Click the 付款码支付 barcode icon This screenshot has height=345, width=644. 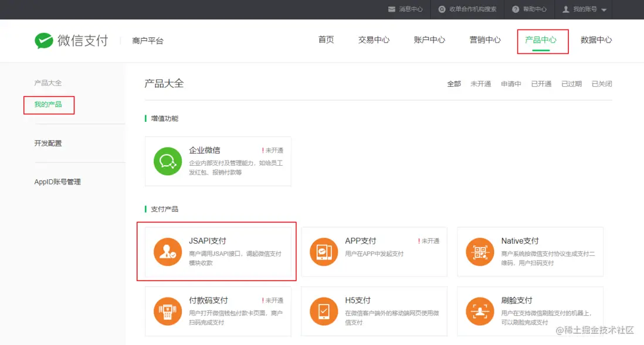(x=168, y=311)
